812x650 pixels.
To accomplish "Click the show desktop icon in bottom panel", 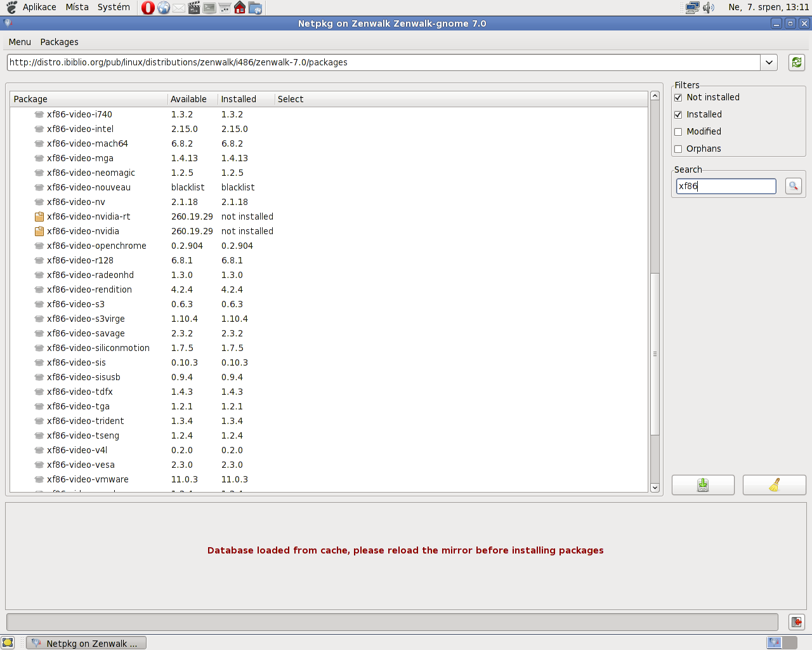I will (8, 643).
